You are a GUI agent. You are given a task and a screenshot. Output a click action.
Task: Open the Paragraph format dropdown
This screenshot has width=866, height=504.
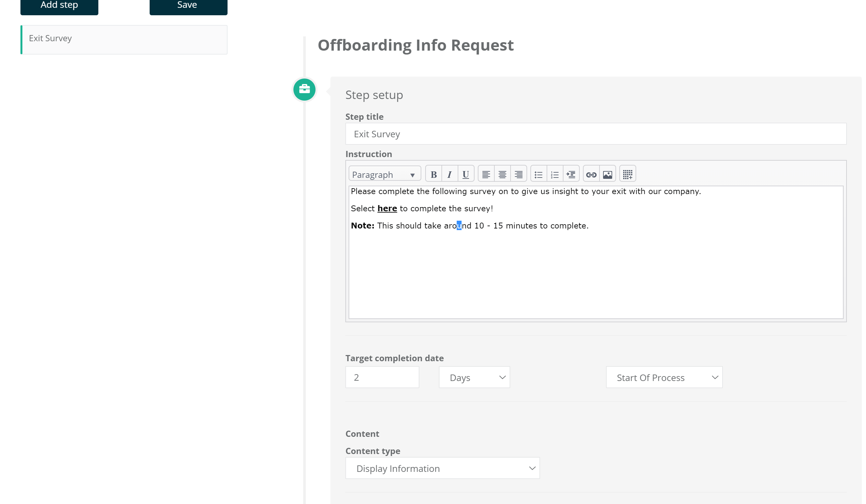point(384,175)
